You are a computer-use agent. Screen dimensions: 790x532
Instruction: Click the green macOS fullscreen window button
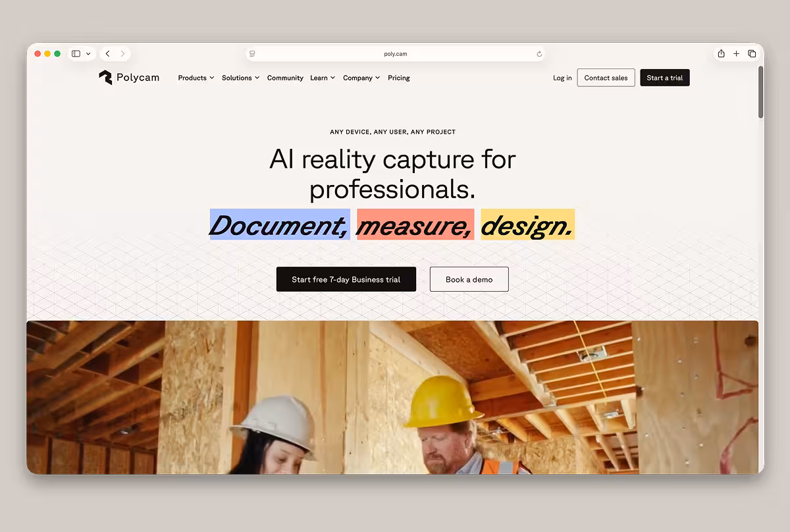(57, 54)
